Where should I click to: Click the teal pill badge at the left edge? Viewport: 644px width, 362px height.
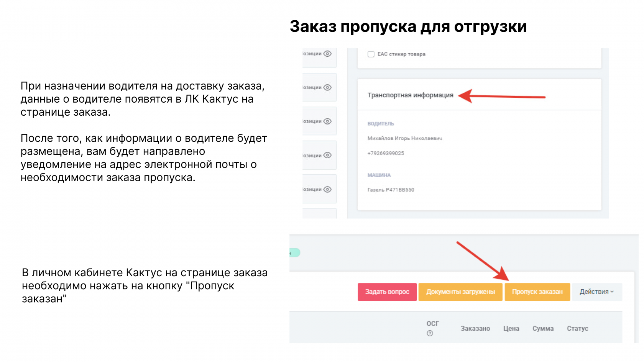pos(295,253)
